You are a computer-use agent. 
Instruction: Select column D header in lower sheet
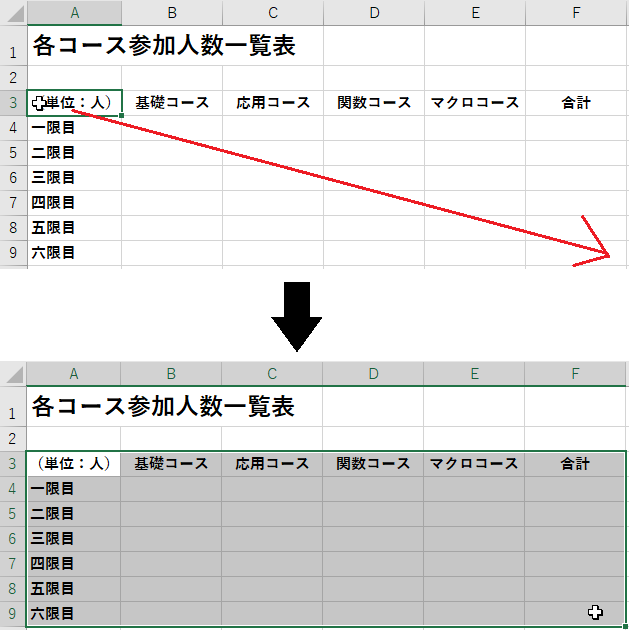tap(373, 374)
